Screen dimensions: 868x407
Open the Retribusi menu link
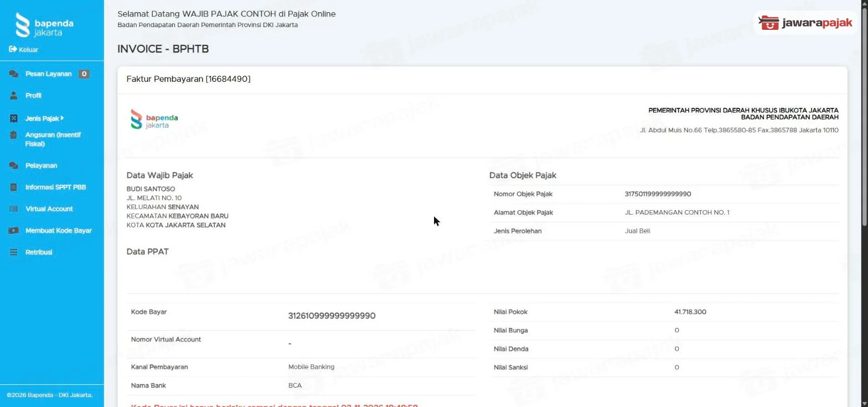[39, 252]
